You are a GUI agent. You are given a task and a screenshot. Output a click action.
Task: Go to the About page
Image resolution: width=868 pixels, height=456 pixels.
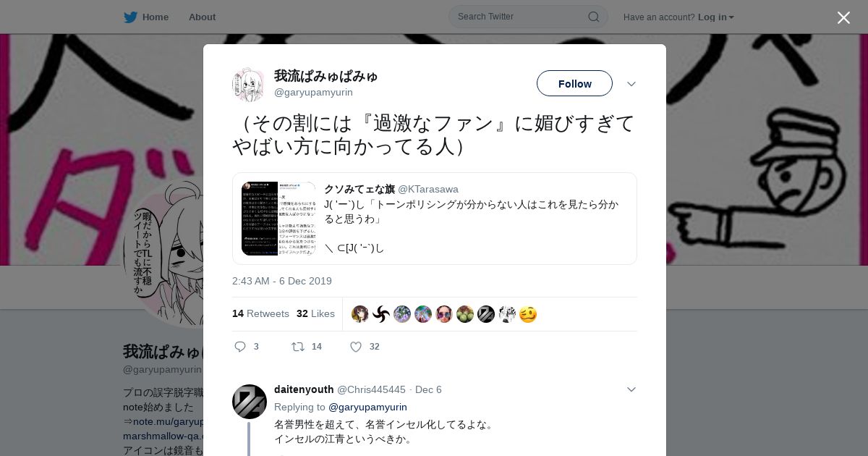202,17
